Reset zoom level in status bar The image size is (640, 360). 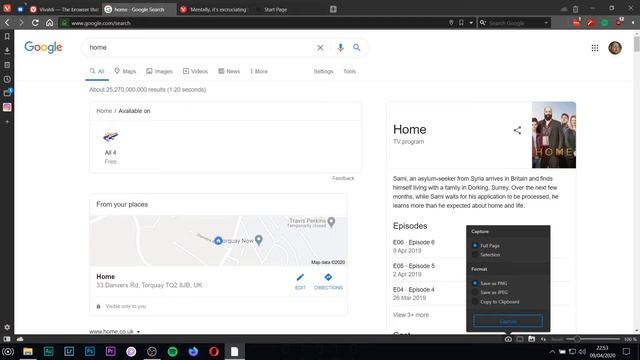[557, 339]
